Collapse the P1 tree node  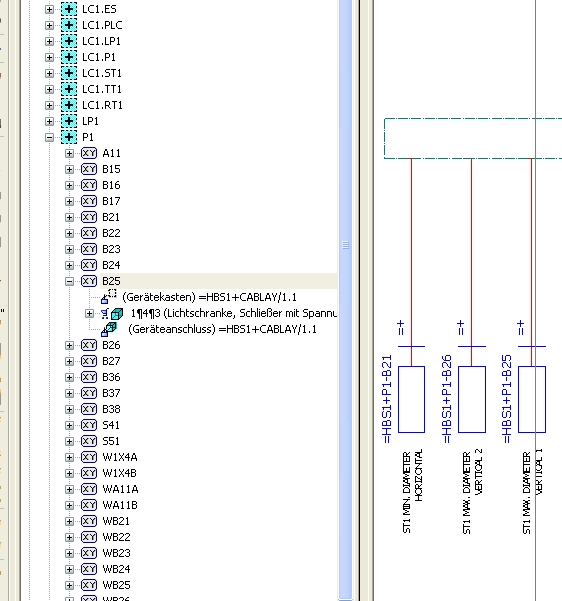49,137
